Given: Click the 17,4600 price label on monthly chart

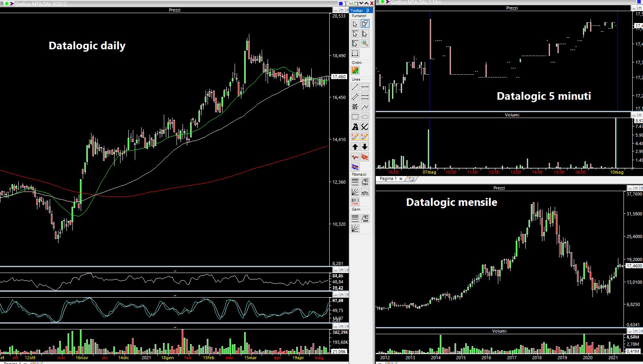Looking at the screenshot, I should coord(634,266).
